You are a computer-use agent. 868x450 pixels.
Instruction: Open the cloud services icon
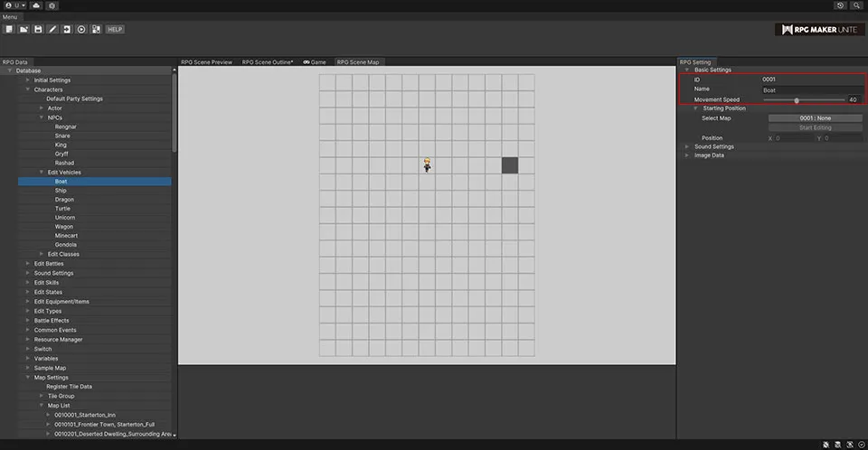click(35, 5)
